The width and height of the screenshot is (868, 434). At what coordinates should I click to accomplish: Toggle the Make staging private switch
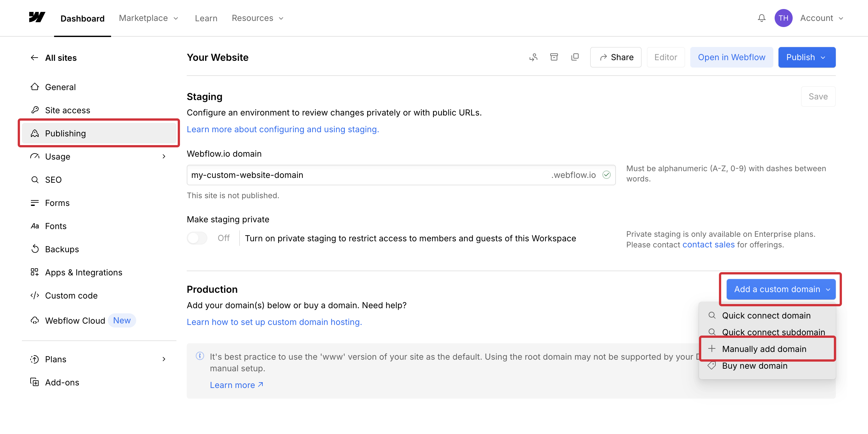coord(197,238)
